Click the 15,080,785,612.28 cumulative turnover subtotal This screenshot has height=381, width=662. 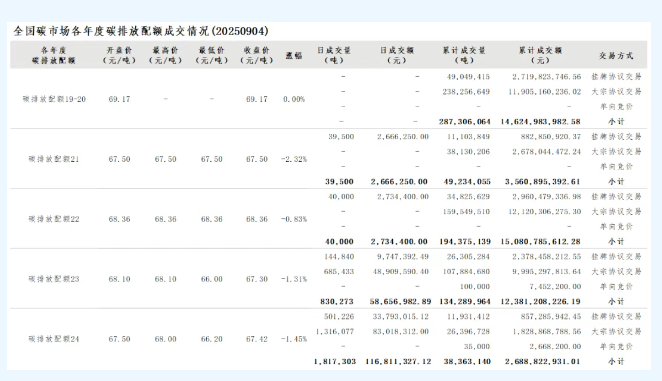click(540, 242)
